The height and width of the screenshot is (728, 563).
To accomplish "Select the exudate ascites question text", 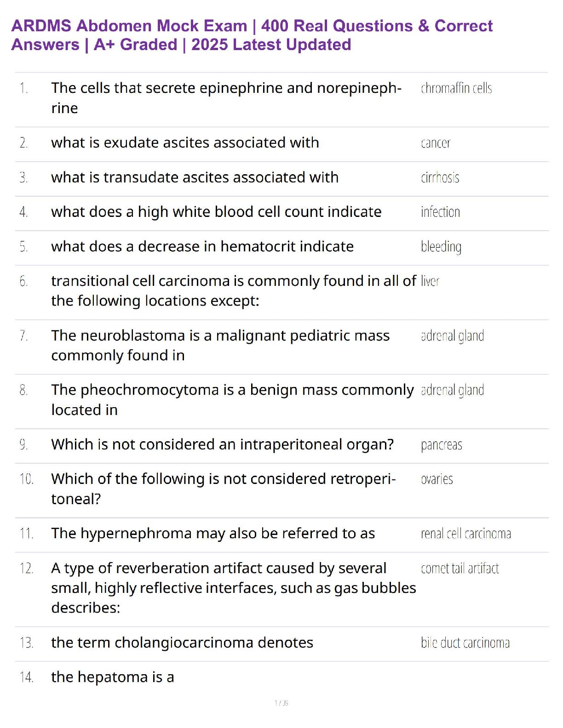I will click(x=185, y=143).
